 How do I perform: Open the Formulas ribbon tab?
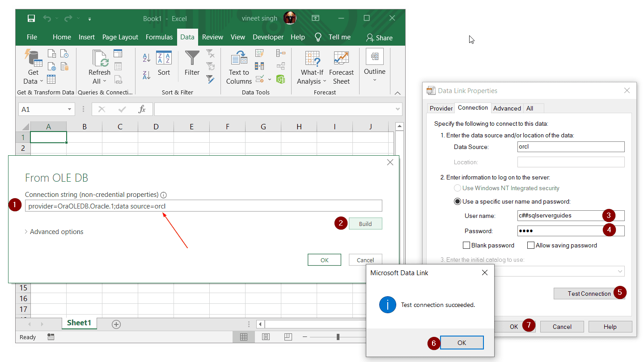[x=159, y=37]
